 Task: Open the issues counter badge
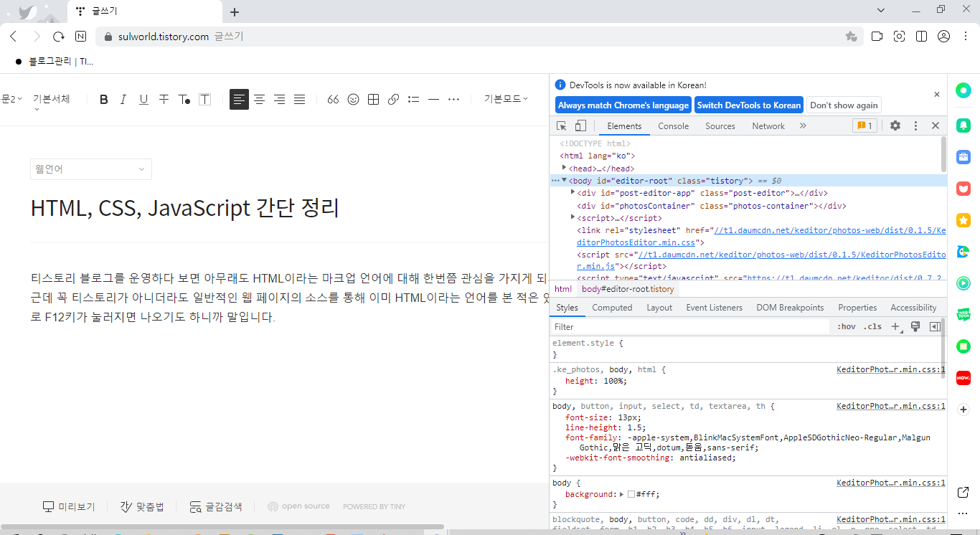click(864, 126)
